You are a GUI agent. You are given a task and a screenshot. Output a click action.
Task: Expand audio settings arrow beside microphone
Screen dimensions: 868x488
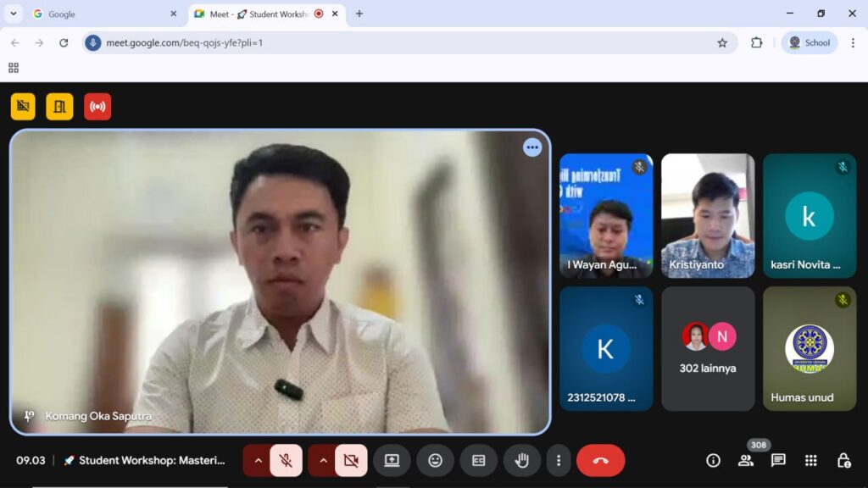click(258, 460)
